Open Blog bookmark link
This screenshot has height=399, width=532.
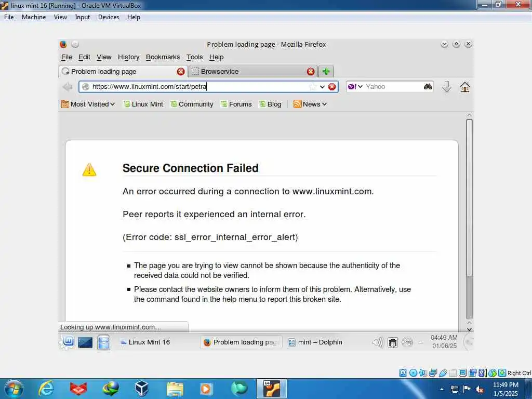pyautogui.click(x=270, y=104)
